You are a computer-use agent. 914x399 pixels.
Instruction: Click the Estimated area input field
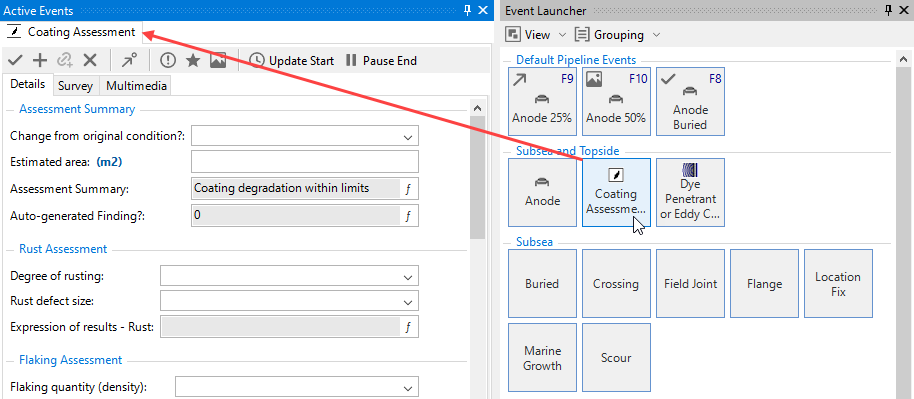(x=305, y=162)
